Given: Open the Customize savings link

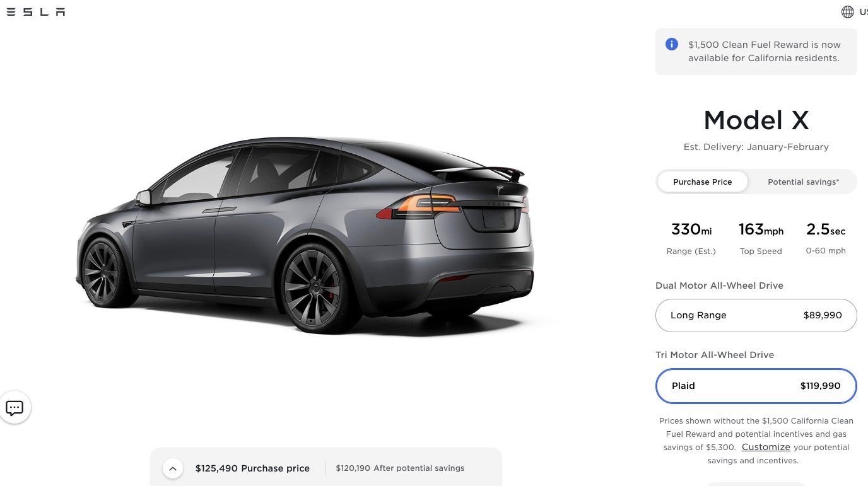Looking at the screenshot, I should [766, 447].
